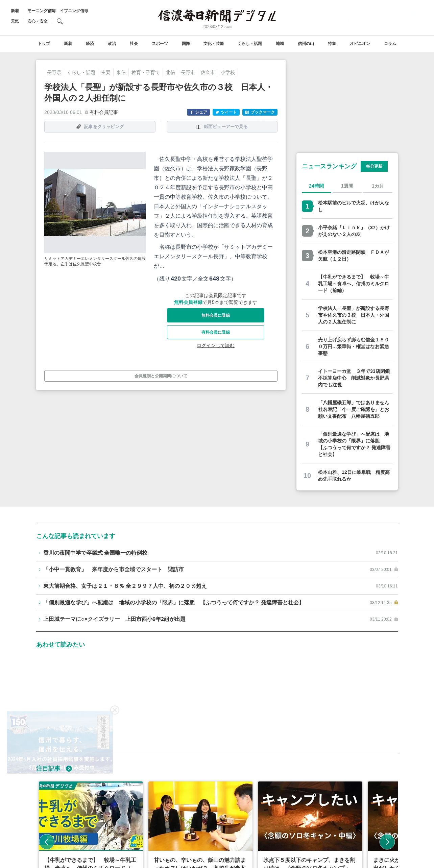Follow 無料会員登録 green text link
The height and width of the screenshot is (868, 434).
pos(188,302)
